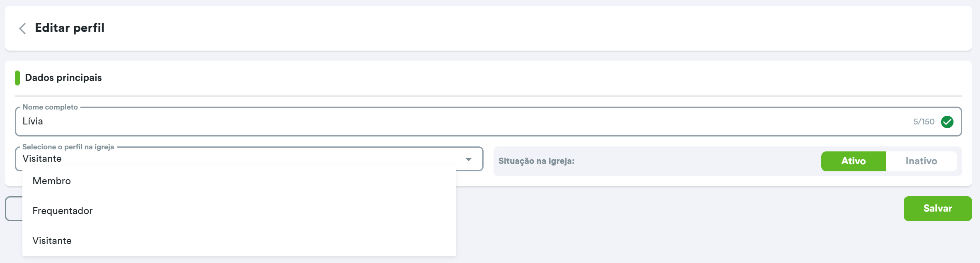
Task: Click the 'Nome completo' floating label
Action: 50,107
